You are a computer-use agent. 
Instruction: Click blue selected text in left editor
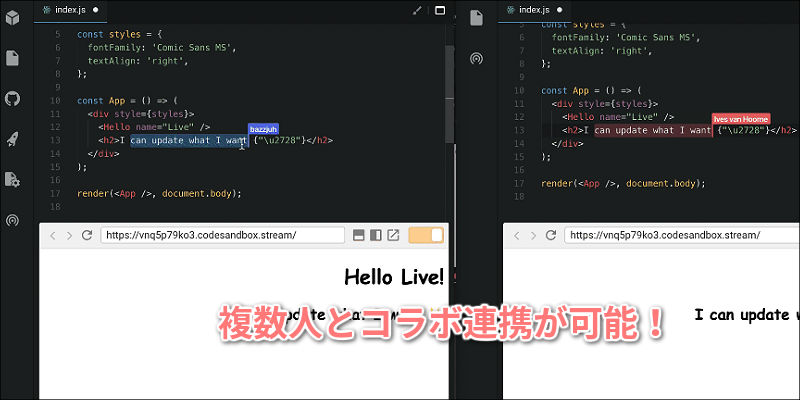pos(189,140)
